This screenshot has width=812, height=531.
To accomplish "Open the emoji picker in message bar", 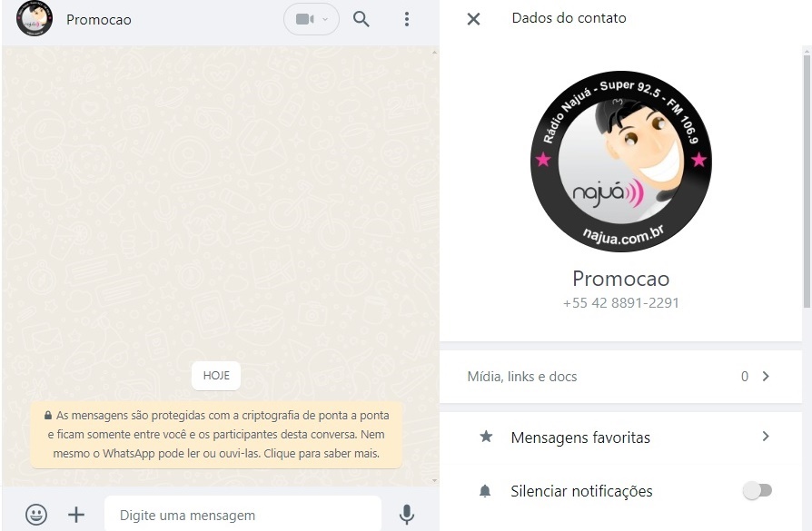I will pos(36,515).
